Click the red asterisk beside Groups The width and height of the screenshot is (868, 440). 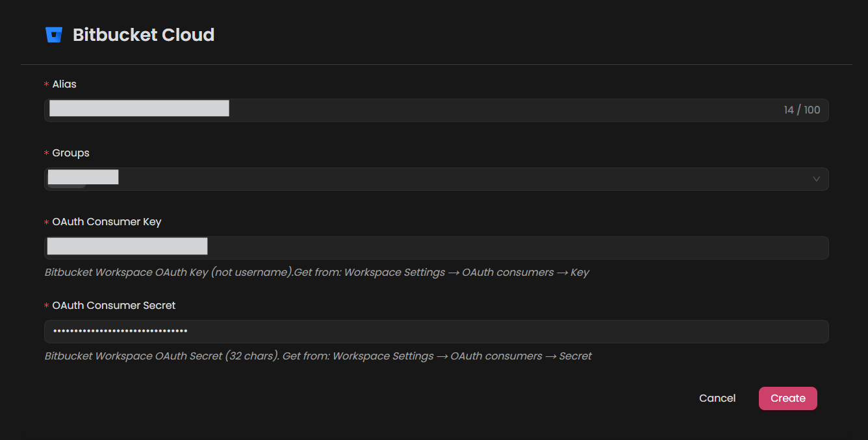tap(45, 153)
